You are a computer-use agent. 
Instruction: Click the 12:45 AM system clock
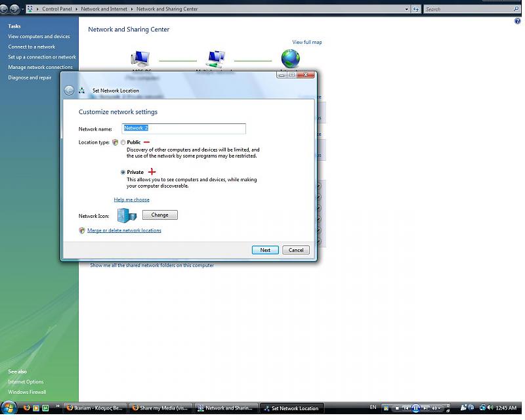(x=506, y=408)
